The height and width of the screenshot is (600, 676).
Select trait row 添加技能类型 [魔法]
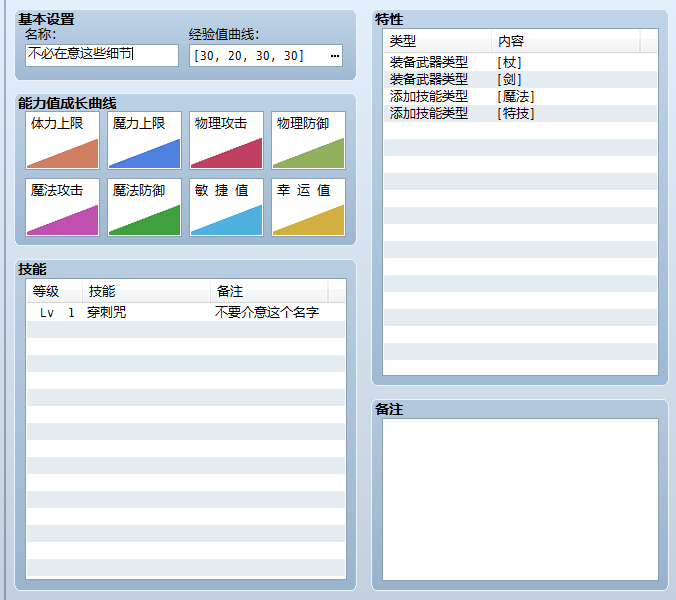click(520, 96)
